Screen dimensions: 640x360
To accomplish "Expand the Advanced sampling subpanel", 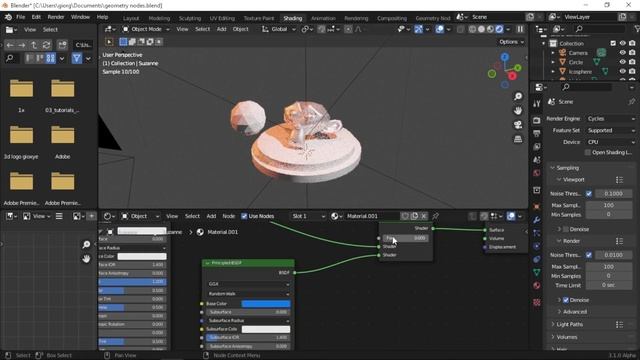I will [574, 311].
